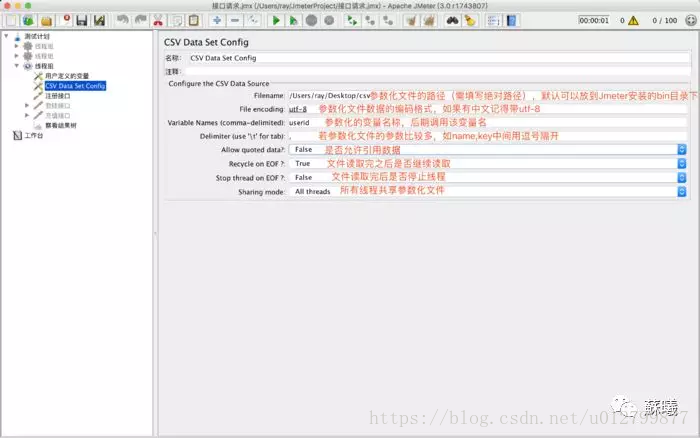Select 察看结果树 listener in tree
The width and height of the screenshot is (700, 438).
(x=61, y=125)
